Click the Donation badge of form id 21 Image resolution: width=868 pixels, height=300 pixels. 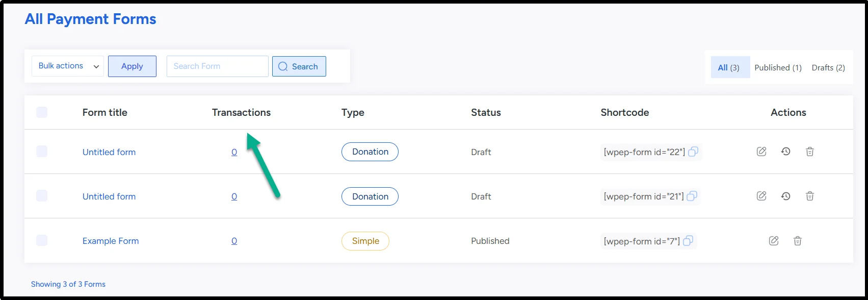(370, 196)
